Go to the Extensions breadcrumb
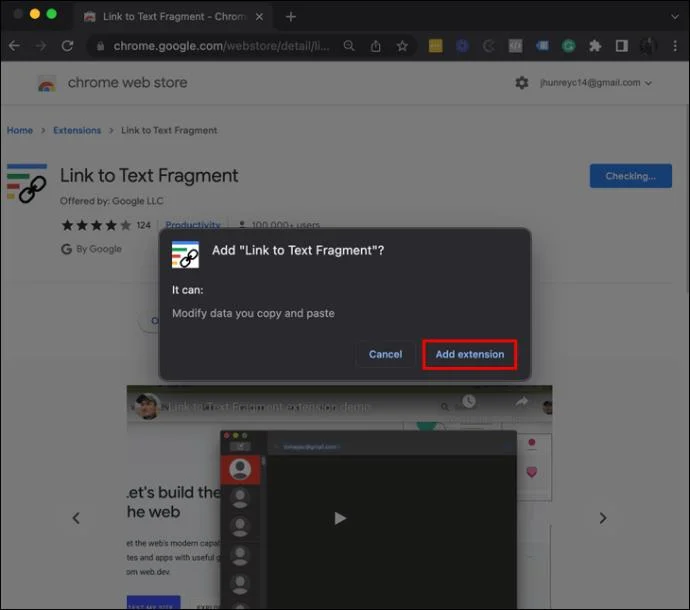The height and width of the screenshot is (610, 690). 77,130
